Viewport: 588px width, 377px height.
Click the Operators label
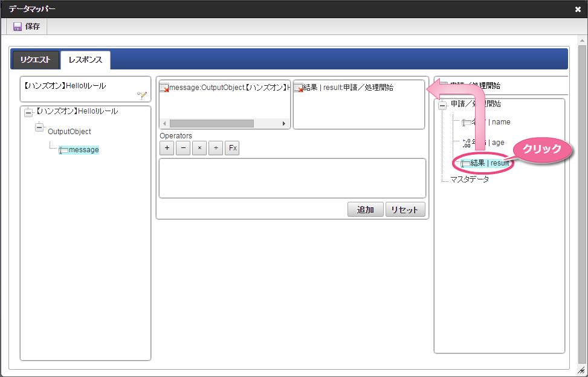[x=176, y=136]
